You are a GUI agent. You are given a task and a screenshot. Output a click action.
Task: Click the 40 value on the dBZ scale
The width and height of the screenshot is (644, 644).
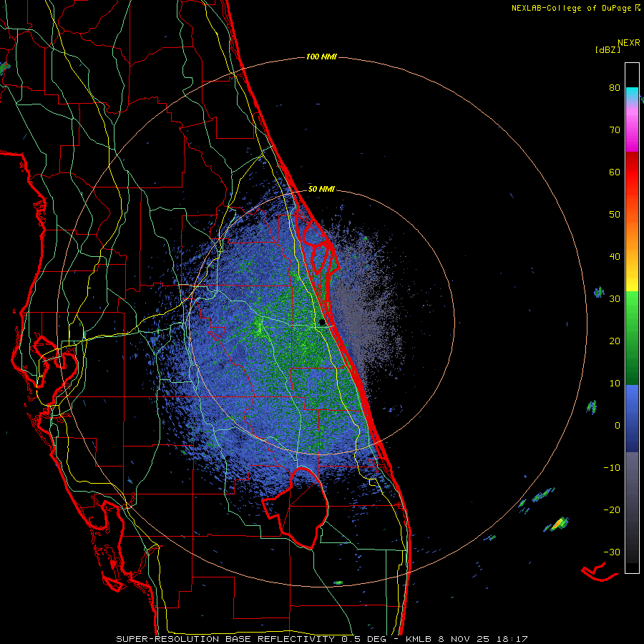tap(615, 257)
